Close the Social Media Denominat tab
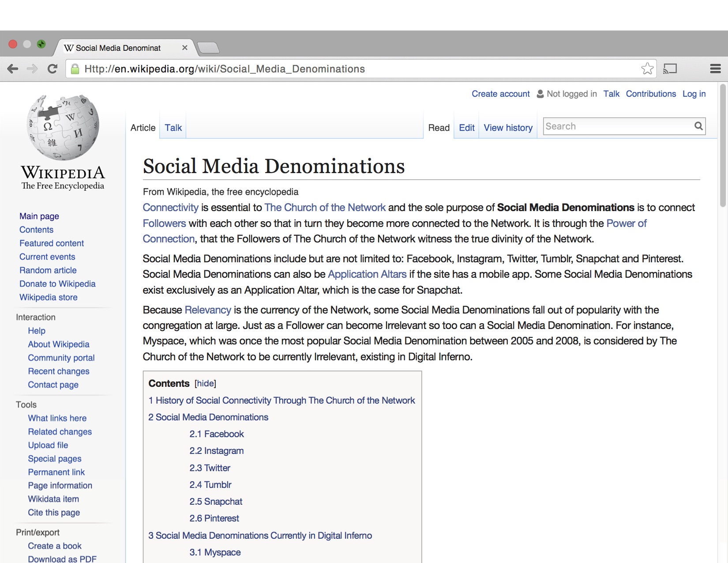The height and width of the screenshot is (563, 728). [185, 48]
